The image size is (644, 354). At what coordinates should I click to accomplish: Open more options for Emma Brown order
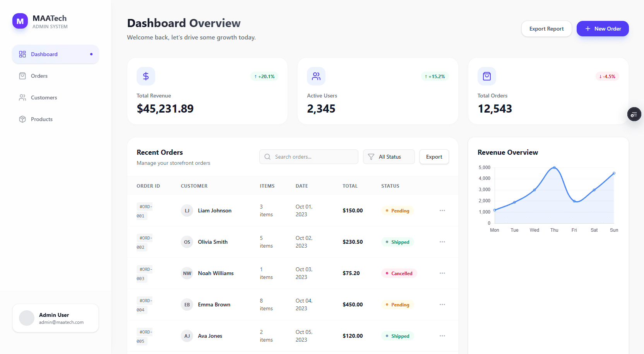[x=442, y=304]
